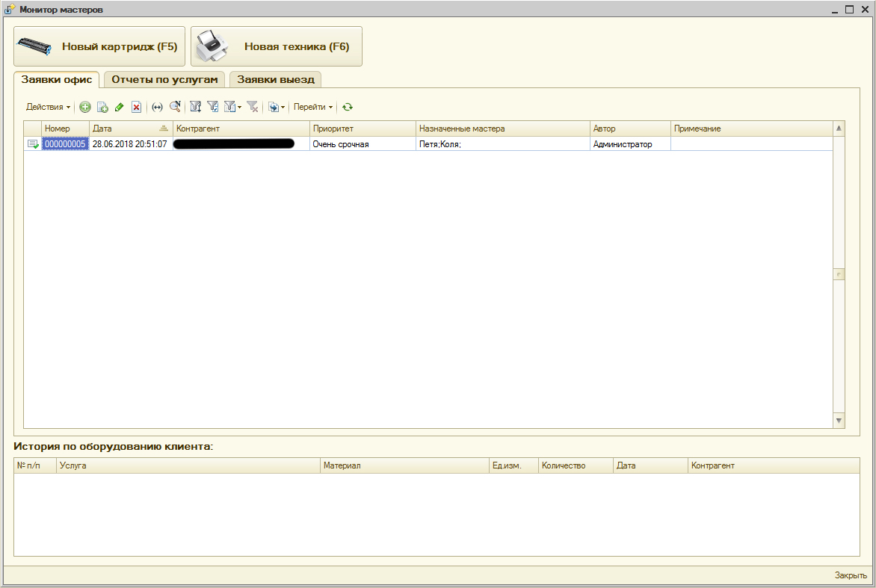
Task: Click the Закрыть link at bottom right
Action: pos(851,575)
